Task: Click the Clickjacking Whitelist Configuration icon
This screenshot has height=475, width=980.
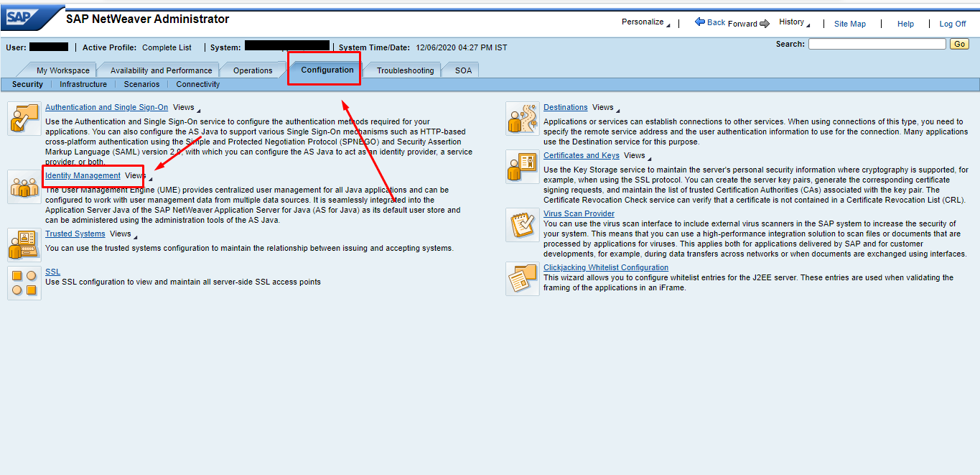Action: 522,278
